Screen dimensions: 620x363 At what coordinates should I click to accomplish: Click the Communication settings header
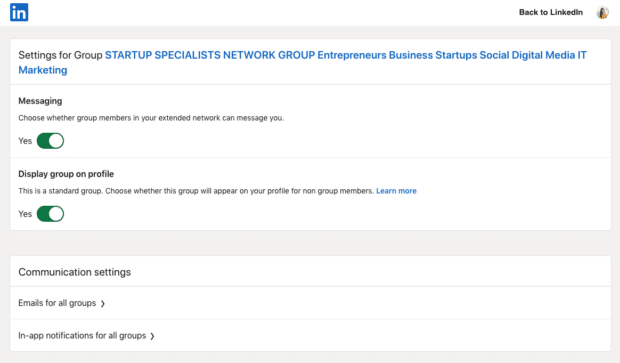[74, 272]
